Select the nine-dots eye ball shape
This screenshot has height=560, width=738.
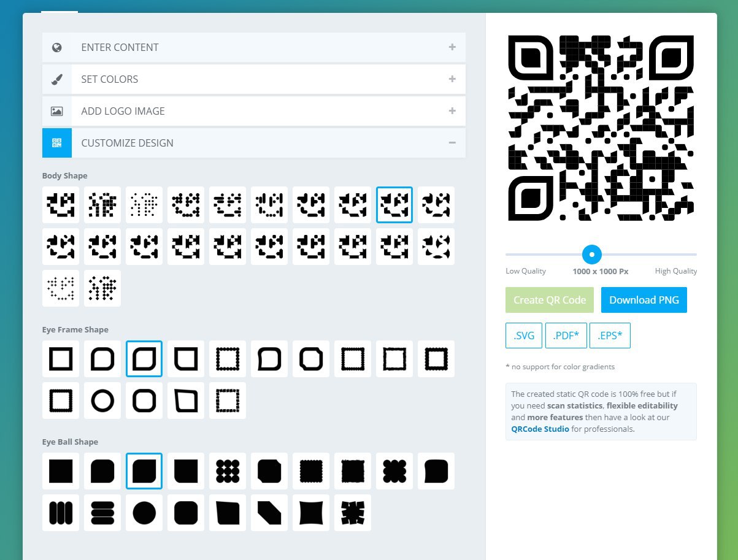[228, 471]
